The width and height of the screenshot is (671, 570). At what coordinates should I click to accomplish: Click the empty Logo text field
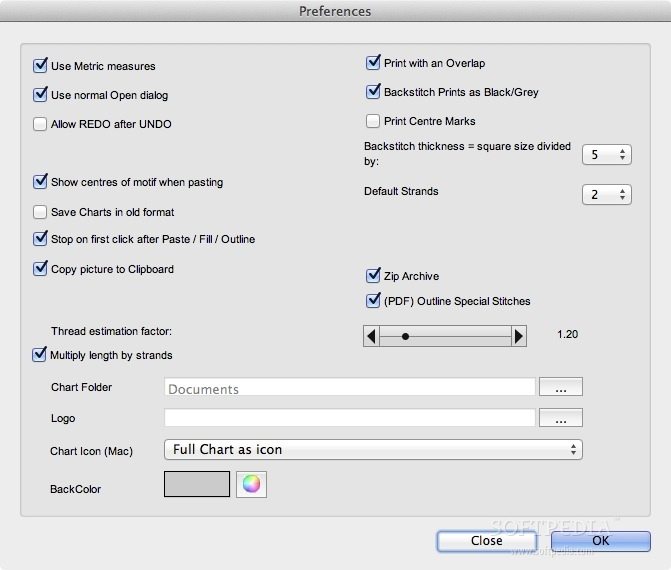[350, 418]
